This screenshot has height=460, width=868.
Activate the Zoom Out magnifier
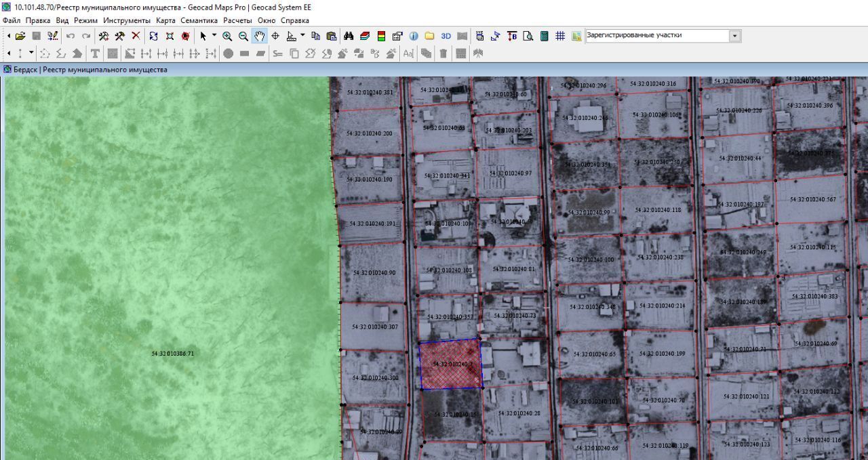click(243, 36)
